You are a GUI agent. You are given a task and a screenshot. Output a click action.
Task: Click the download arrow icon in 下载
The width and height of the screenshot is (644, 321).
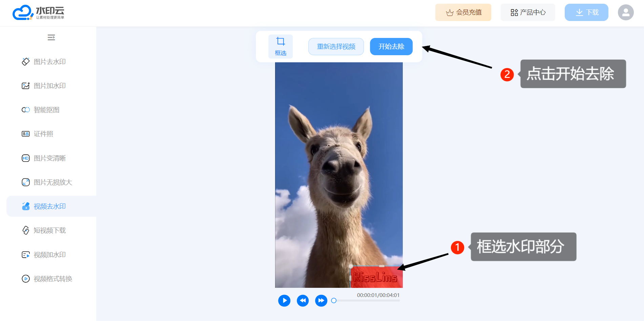click(579, 13)
